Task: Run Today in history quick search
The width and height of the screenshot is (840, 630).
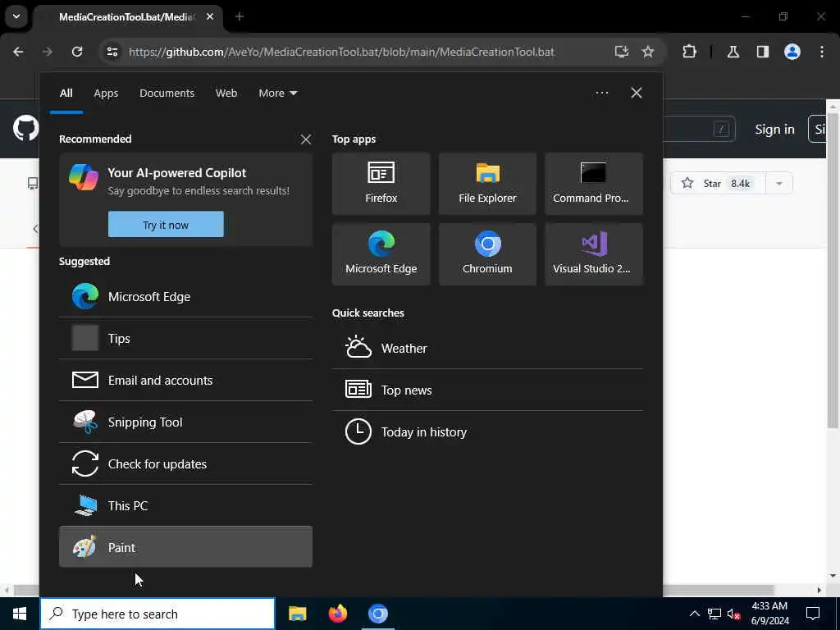Action: tap(487, 431)
